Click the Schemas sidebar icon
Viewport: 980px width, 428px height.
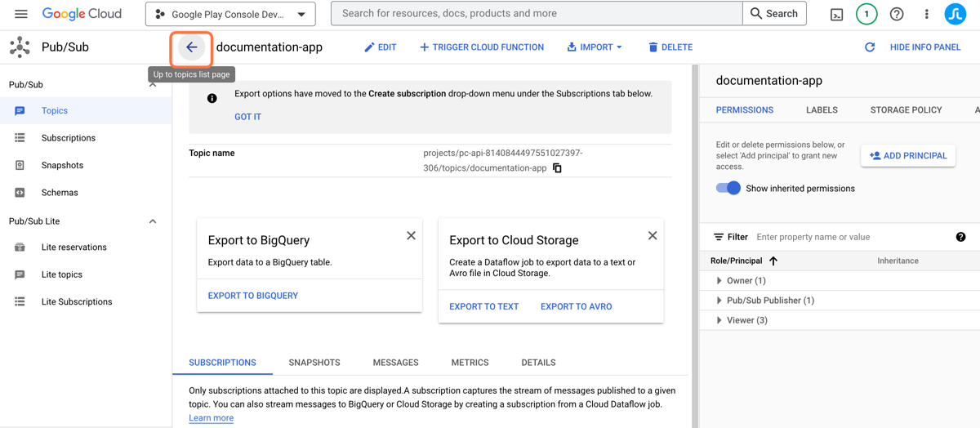click(x=20, y=193)
